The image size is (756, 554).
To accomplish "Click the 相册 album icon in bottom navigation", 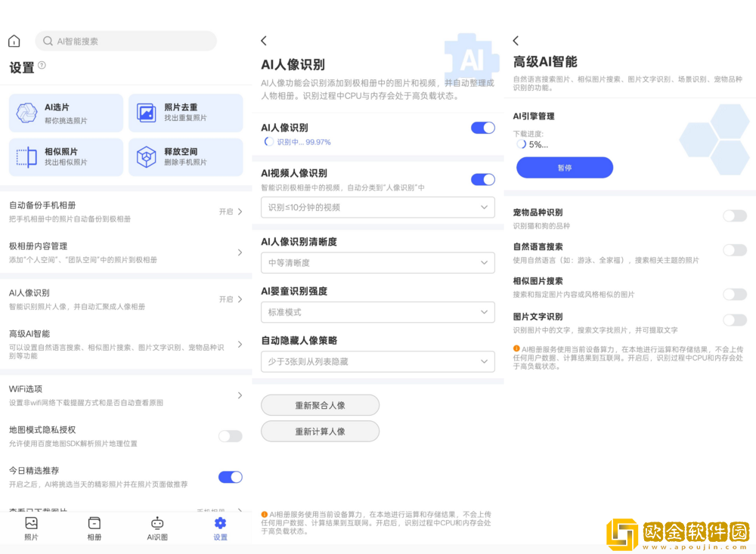I will click(x=94, y=522).
